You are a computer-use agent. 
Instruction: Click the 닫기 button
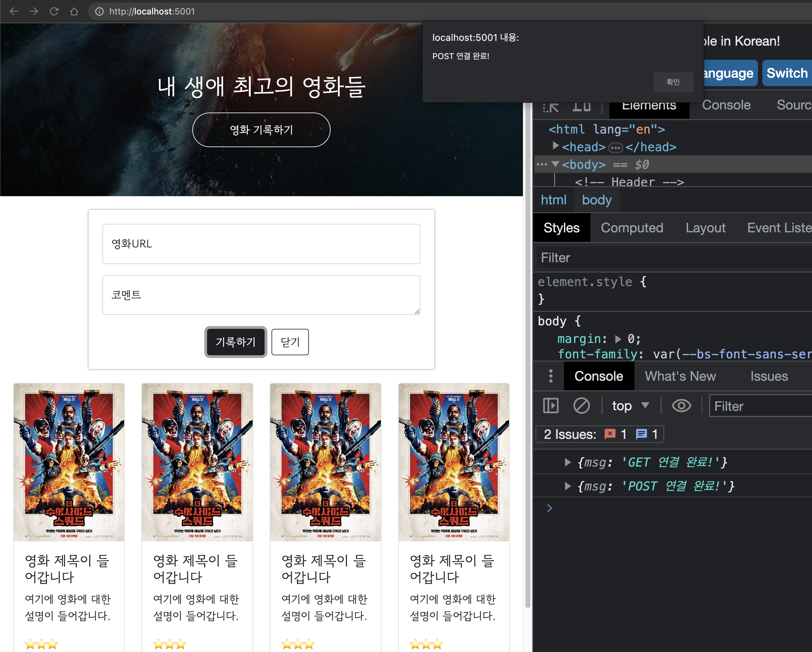click(x=290, y=342)
